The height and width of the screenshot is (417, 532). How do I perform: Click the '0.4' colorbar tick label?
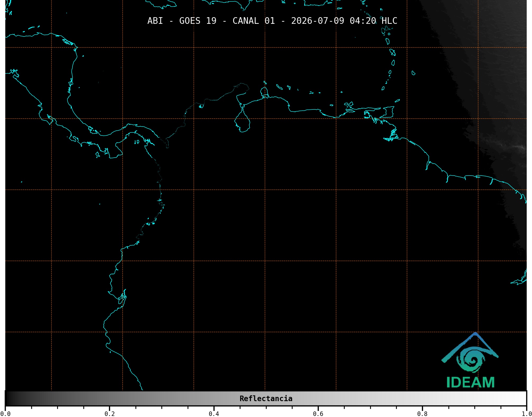pyautogui.click(x=214, y=414)
